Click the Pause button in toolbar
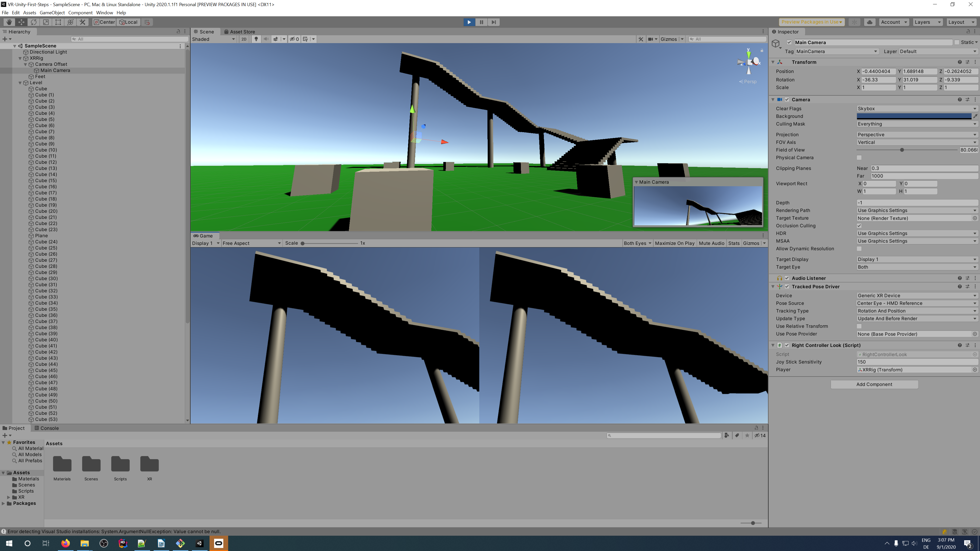Screen dimensions: 980x551 coord(481,22)
